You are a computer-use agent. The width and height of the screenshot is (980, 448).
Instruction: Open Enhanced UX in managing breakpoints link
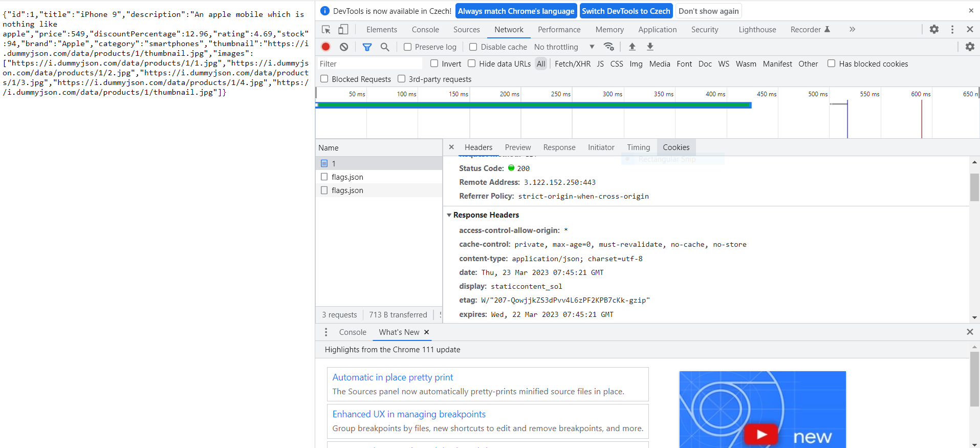pos(409,414)
